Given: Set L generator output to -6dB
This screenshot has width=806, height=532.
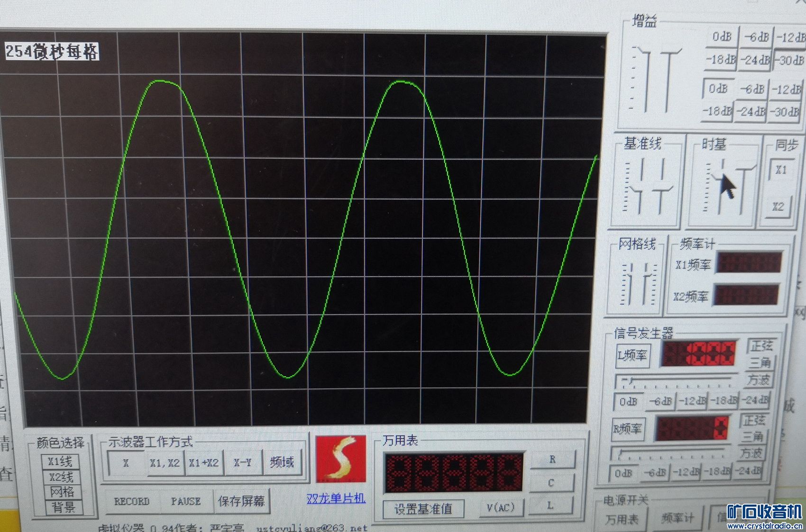Looking at the screenshot, I should click(660, 401).
